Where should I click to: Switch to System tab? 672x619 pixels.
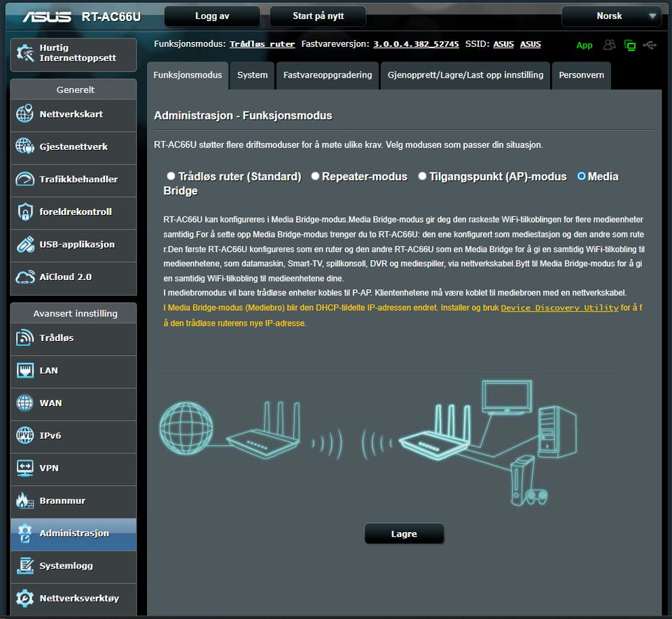(x=253, y=75)
